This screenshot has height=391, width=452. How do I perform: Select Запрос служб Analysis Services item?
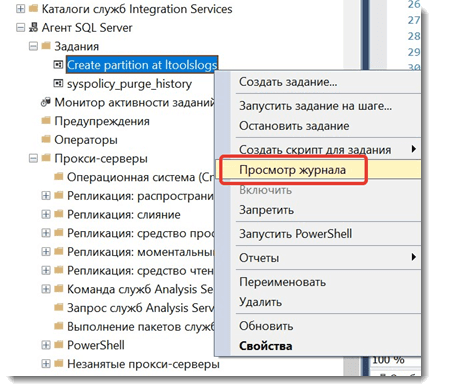pyautogui.click(x=140, y=308)
